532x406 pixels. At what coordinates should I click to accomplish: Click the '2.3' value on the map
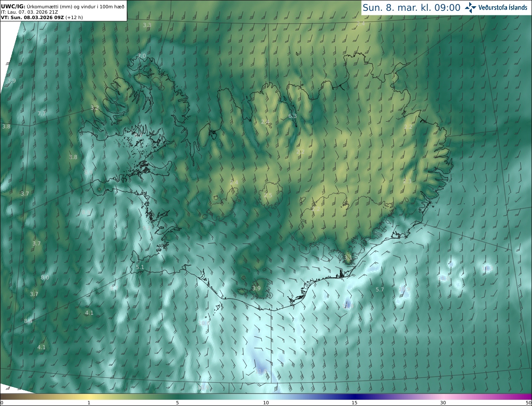tap(407, 181)
